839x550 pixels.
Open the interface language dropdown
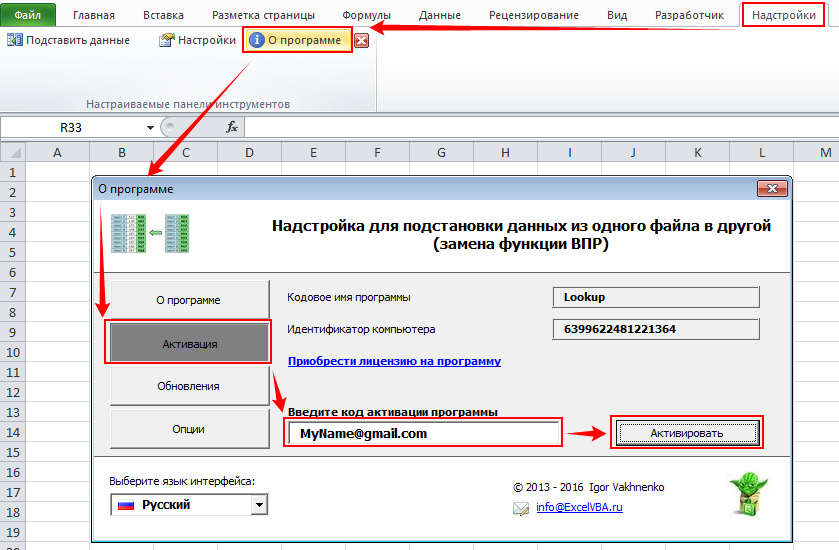click(259, 505)
